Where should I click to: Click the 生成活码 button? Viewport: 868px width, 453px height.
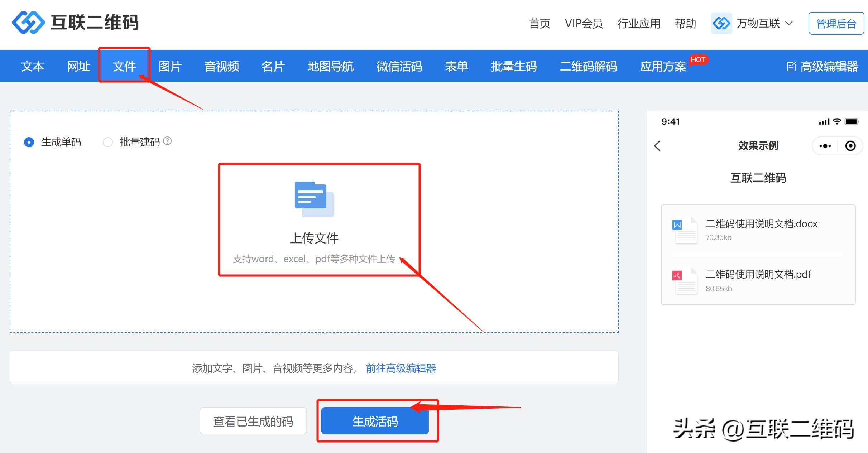(x=375, y=421)
